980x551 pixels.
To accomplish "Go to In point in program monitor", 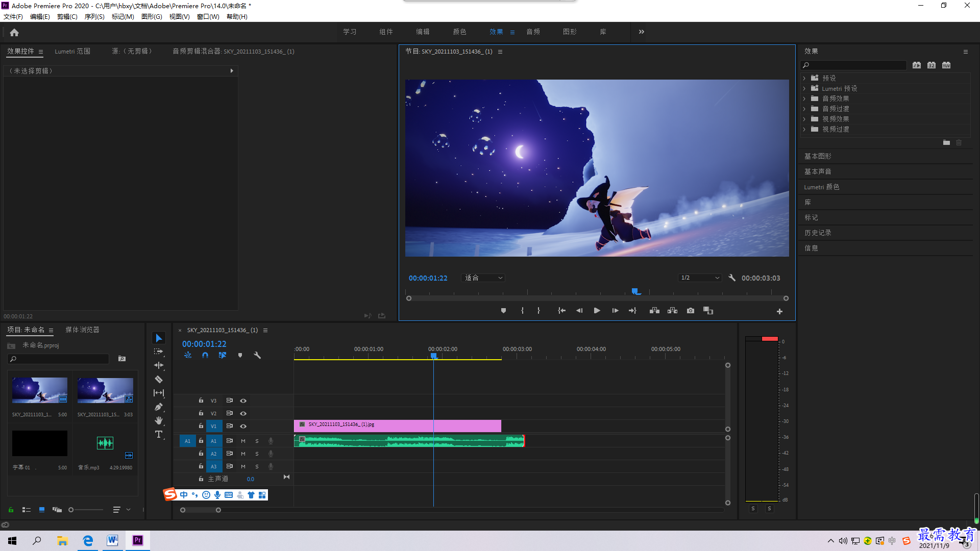I will tap(561, 311).
